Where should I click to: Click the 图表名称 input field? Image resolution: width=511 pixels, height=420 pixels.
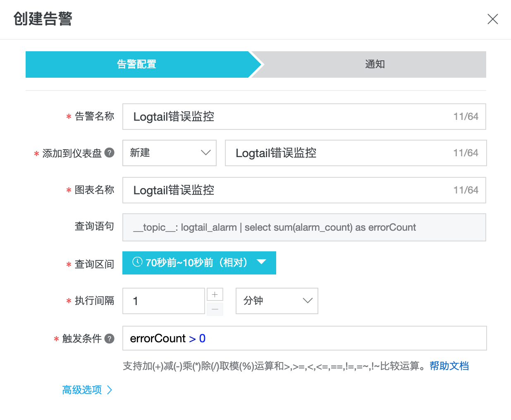click(x=304, y=190)
